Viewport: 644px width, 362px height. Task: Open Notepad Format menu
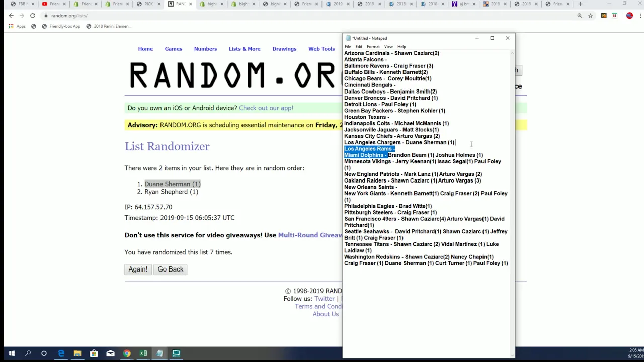(373, 47)
